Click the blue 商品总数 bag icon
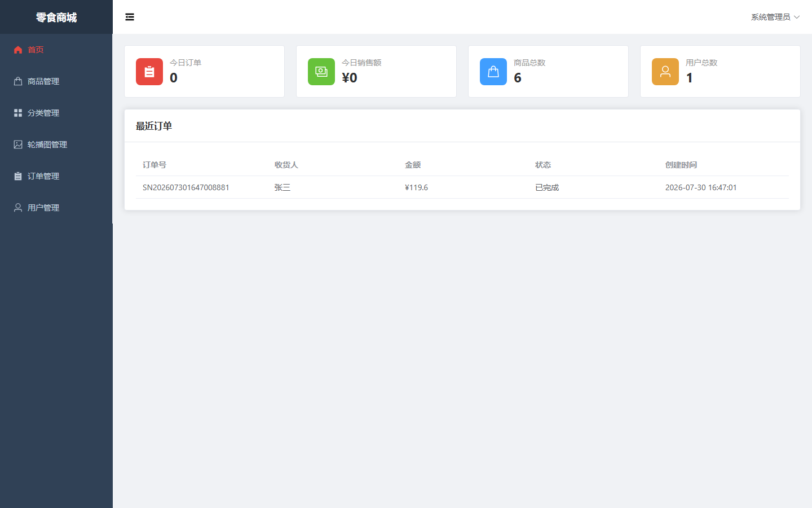This screenshot has width=812, height=508. (493, 72)
